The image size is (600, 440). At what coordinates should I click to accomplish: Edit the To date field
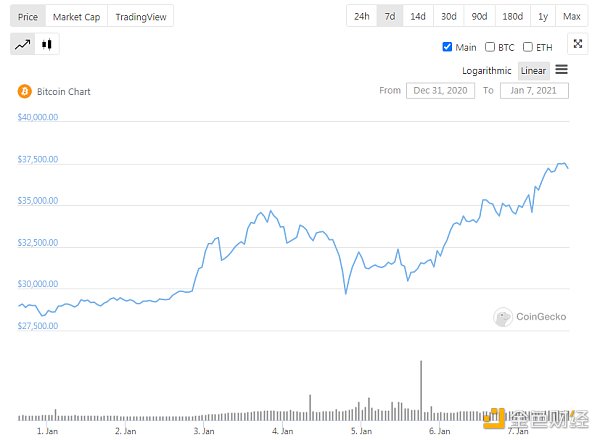tap(535, 91)
